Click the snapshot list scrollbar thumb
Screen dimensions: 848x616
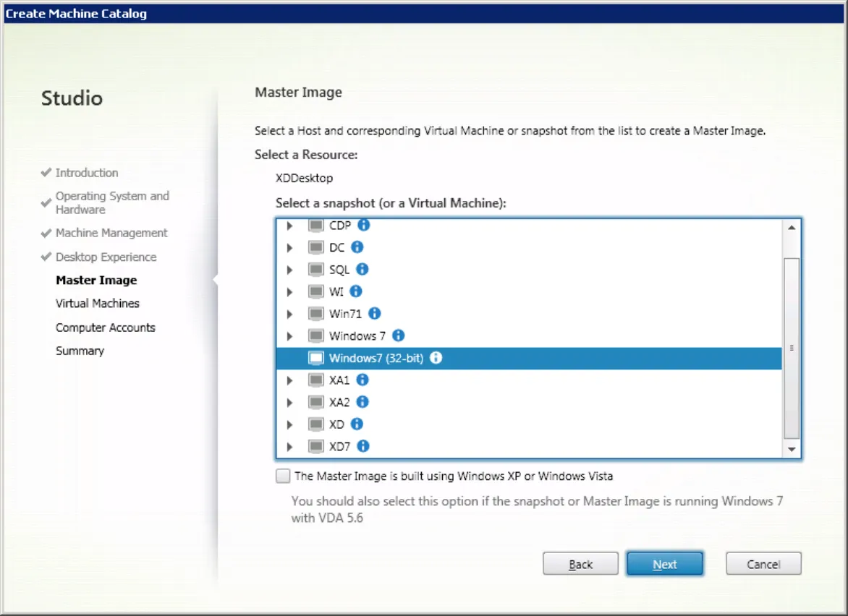(792, 348)
